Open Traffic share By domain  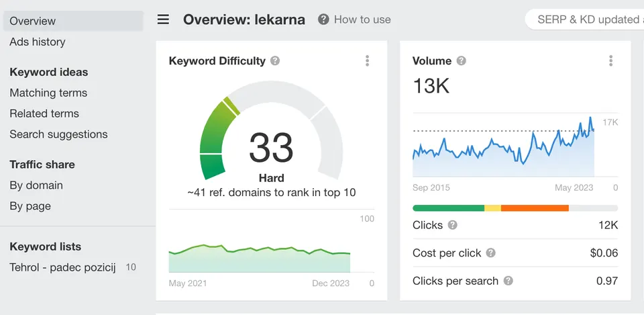(36, 185)
